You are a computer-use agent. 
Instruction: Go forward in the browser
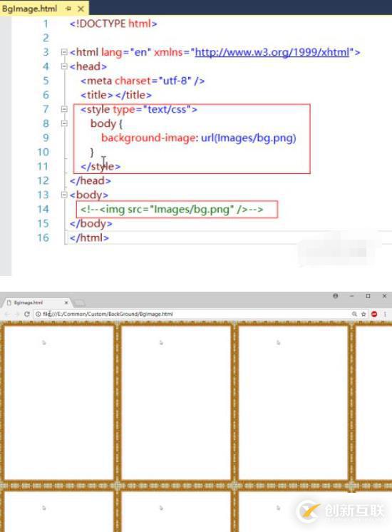click(16, 314)
